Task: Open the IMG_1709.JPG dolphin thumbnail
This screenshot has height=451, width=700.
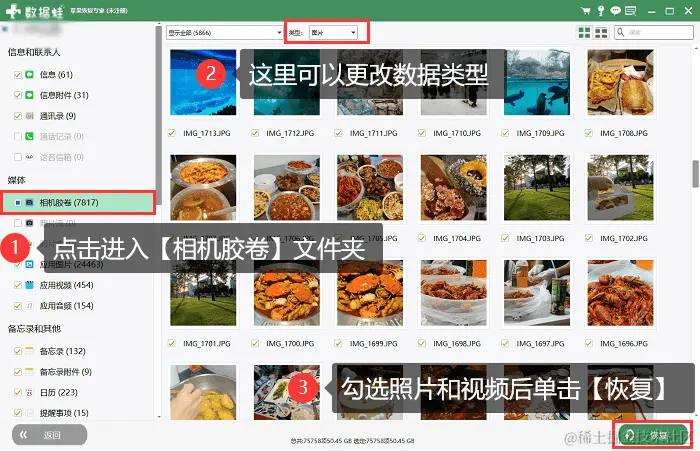Action: (x=537, y=82)
